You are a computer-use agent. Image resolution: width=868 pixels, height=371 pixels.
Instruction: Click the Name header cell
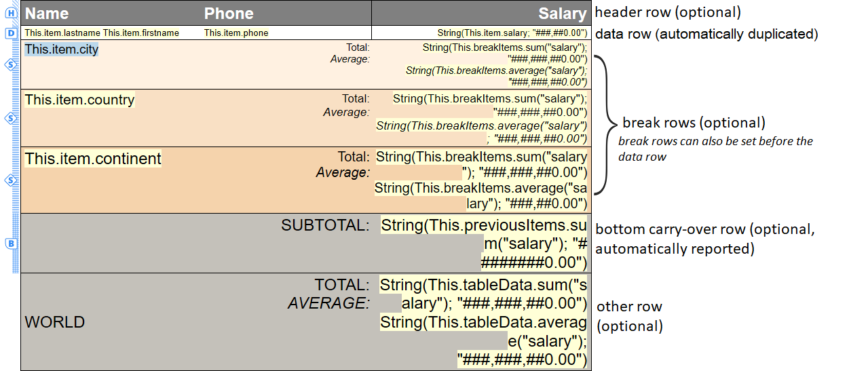[48, 14]
